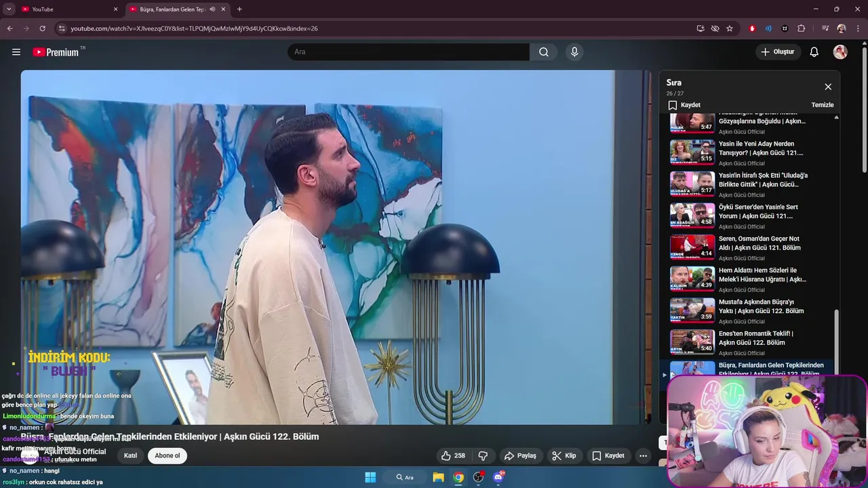The width and height of the screenshot is (868, 488).
Task: Open the red hand ad-blocker extension
Action: click(752, 28)
